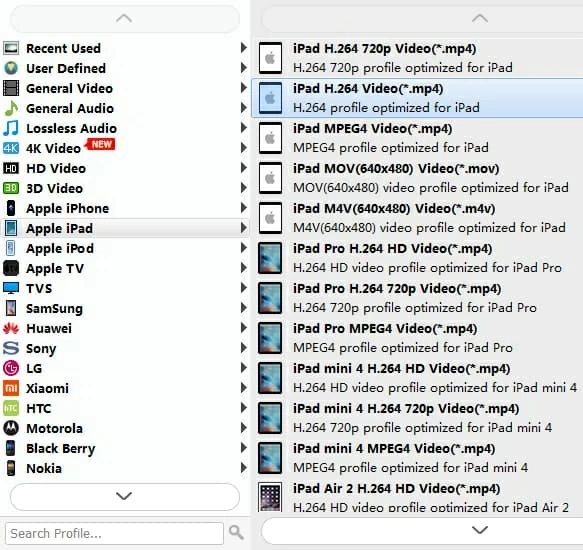The height and width of the screenshot is (550, 583).
Task: Open the Motorola category
Action: point(125,428)
